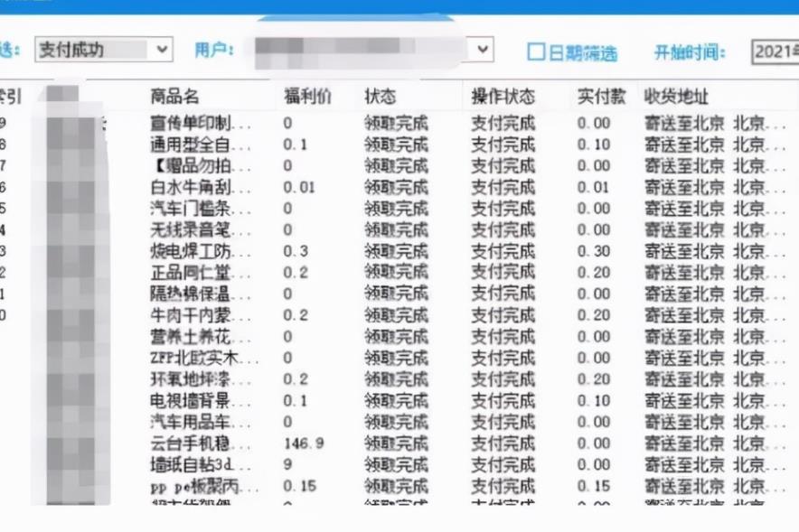Screen dimensions: 799x532
Task: Expand the 用户 dropdown list
Action: 483,50
